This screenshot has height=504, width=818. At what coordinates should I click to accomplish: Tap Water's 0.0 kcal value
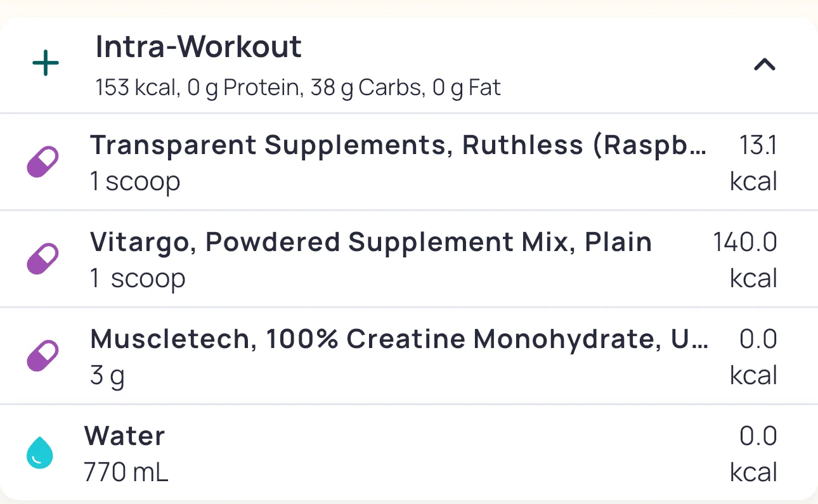pos(756,453)
